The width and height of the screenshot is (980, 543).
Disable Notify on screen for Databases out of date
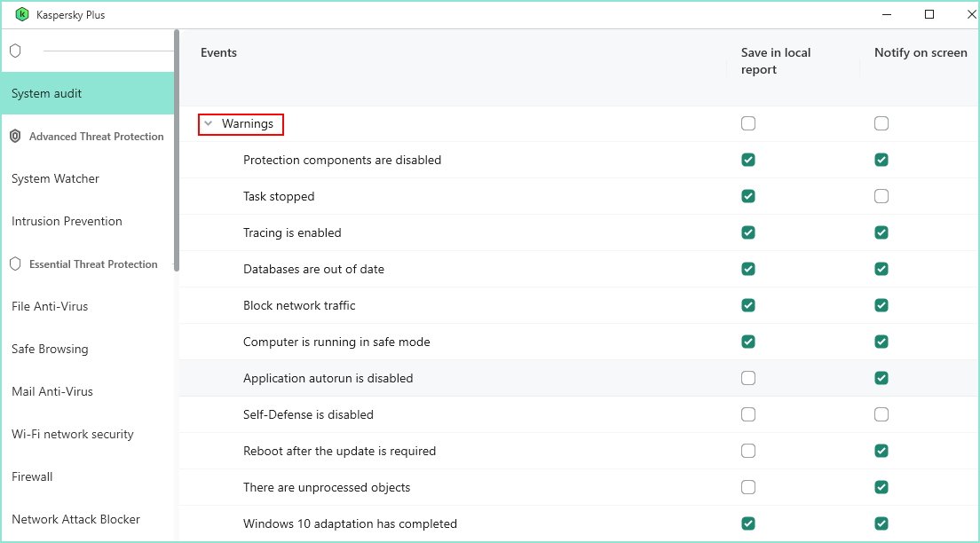point(881,269)
